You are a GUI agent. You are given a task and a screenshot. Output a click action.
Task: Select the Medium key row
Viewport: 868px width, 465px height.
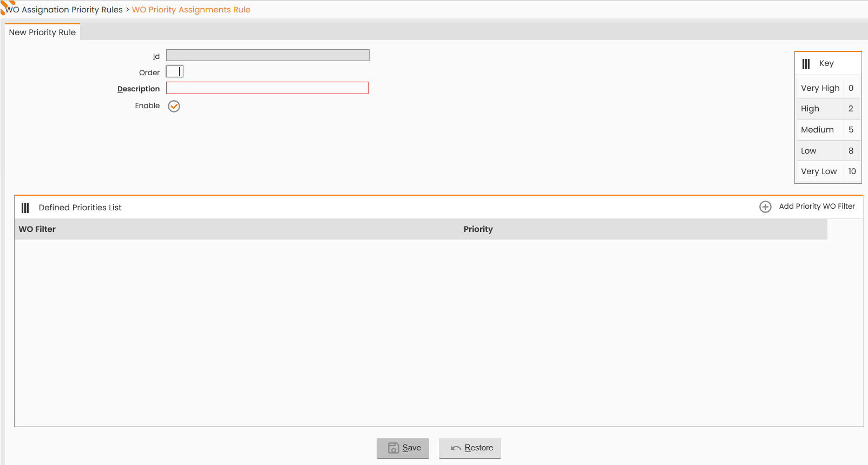pos(828,130)
